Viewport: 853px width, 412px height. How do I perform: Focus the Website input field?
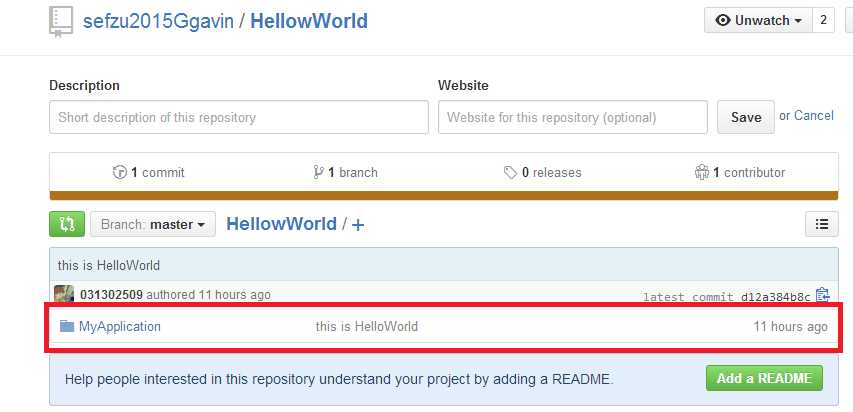(573, 117)
